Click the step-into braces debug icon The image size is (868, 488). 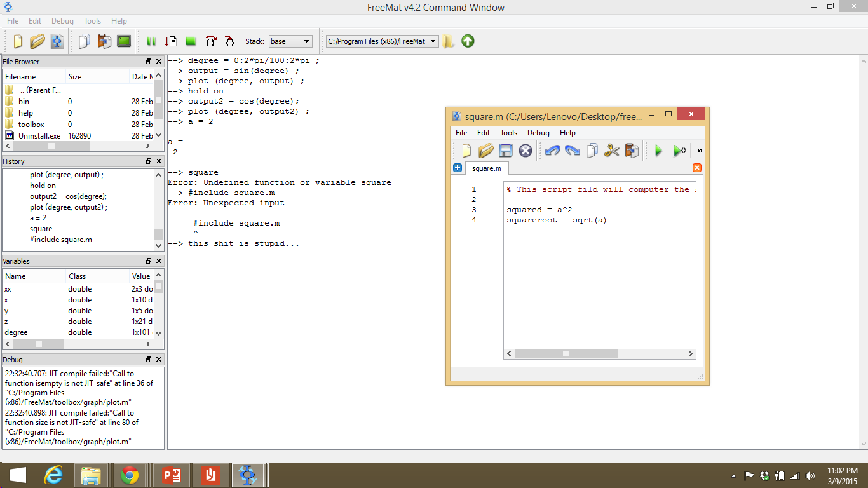(x=210, y=41)
